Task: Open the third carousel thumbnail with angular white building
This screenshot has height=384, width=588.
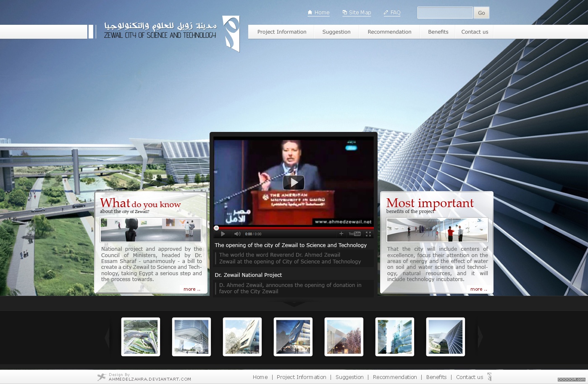Action: [x=242, y=337]
